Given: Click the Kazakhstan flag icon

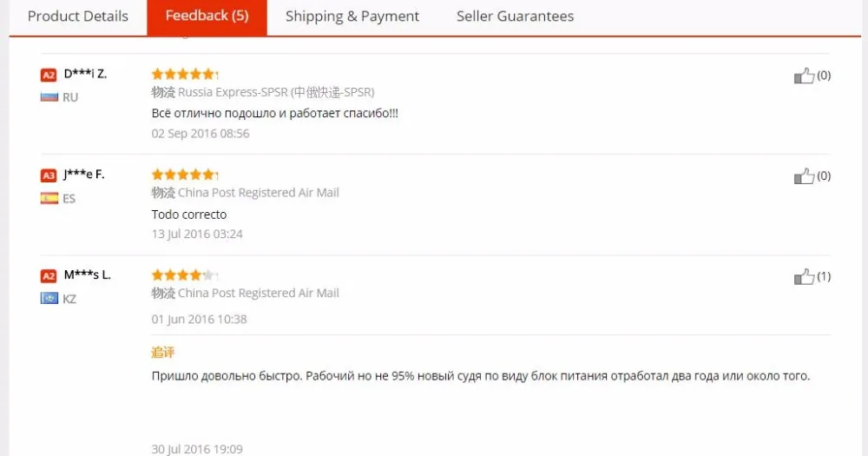Looking at the screenshot, I should tap(49, 299).
